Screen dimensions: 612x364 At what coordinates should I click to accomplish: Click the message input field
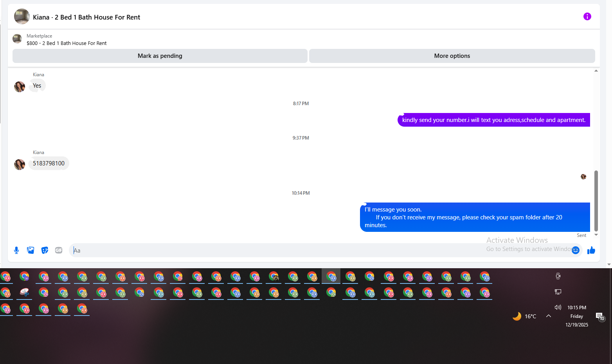(x=321, y=250)
